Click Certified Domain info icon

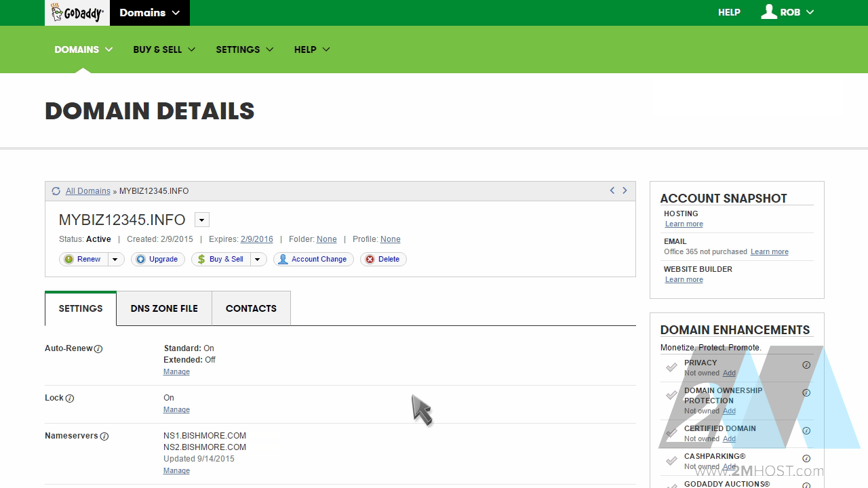[806, 430]
